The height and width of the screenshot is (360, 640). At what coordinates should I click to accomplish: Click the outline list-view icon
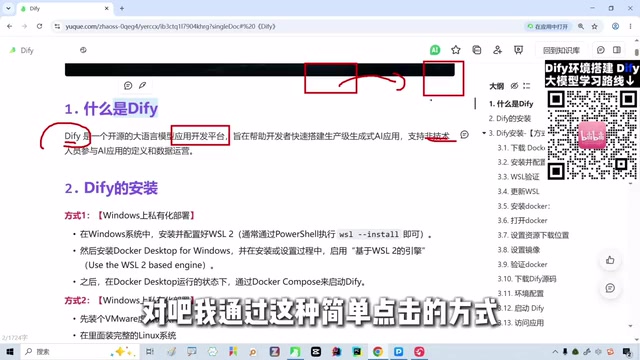pos(526,86)
